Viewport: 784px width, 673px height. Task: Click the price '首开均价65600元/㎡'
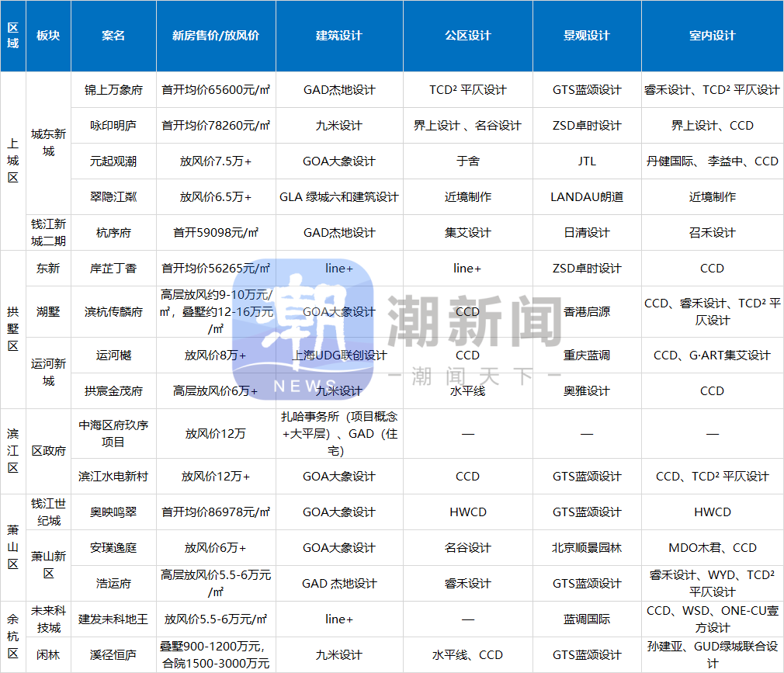(216, 90)
